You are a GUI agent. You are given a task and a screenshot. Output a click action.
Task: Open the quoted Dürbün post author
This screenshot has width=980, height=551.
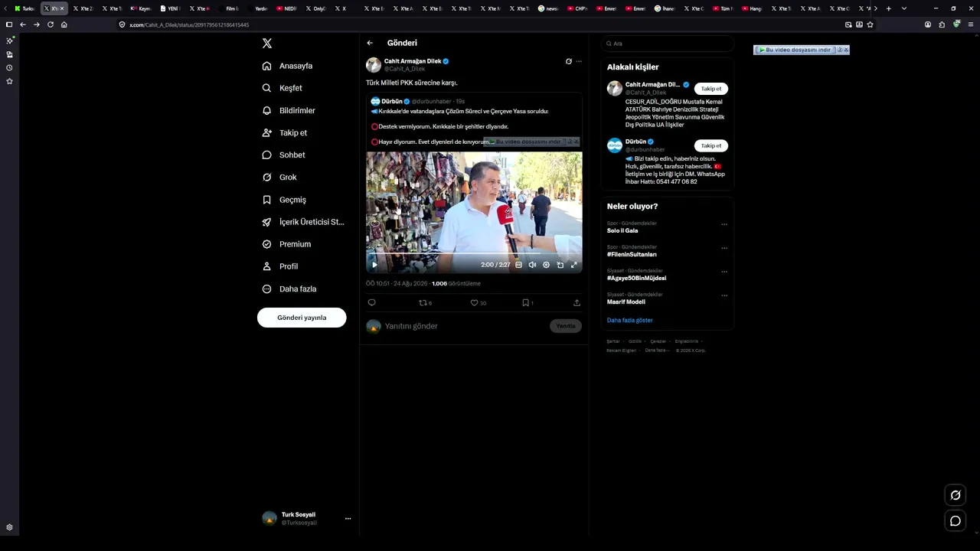(391, 101)
